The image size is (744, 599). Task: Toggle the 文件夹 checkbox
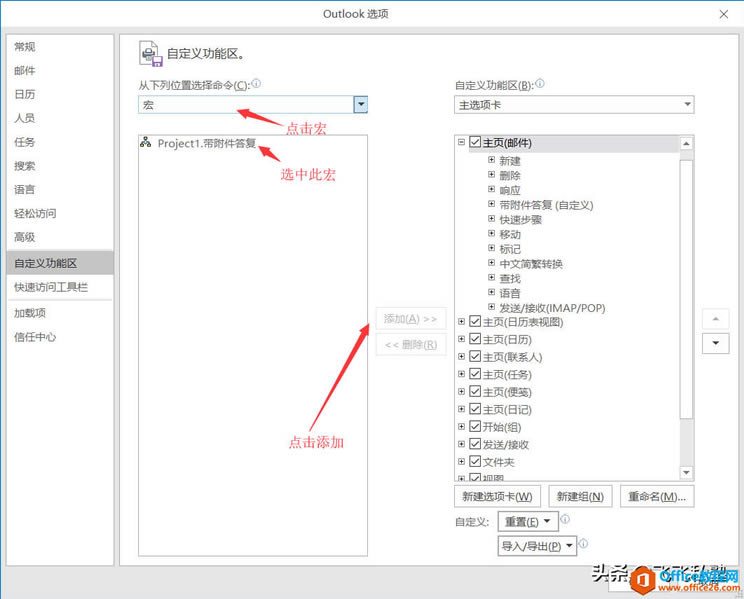pos(475,461)
